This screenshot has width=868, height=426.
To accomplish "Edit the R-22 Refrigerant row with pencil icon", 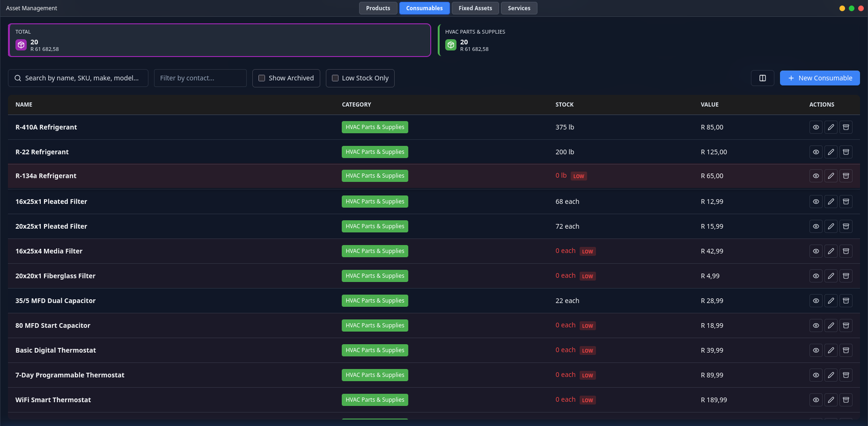I will pyautogui.click(x=831, y=152).
